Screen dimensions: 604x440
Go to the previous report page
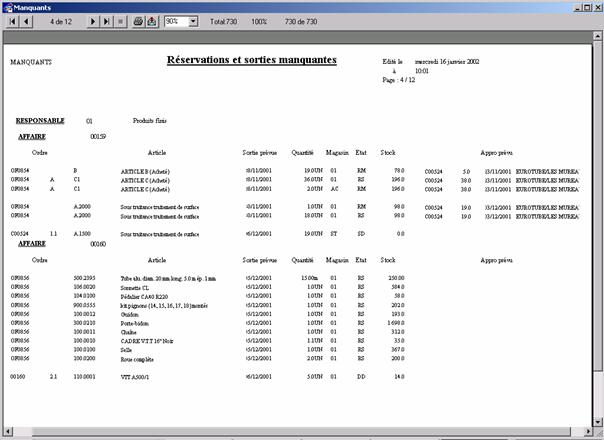26,21
